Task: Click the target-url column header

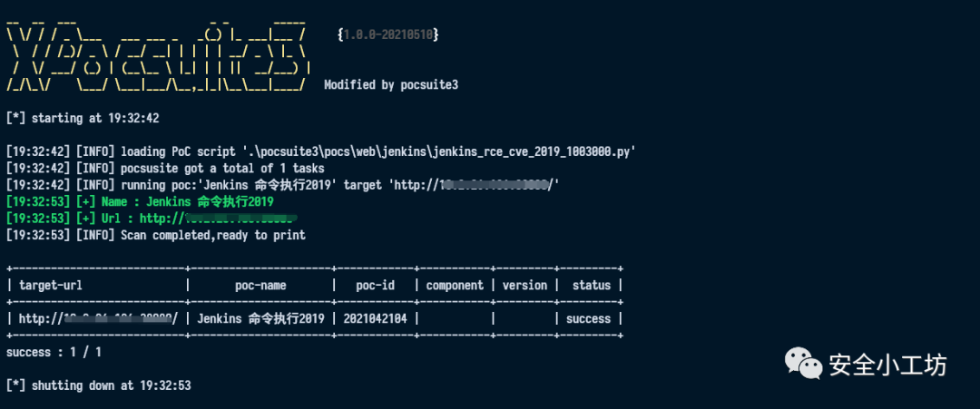Action: pyautogui.click(x=51, y=285)
